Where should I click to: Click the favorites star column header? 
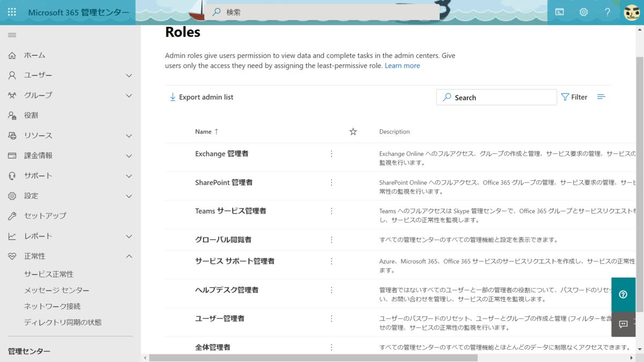click(353, 131)
